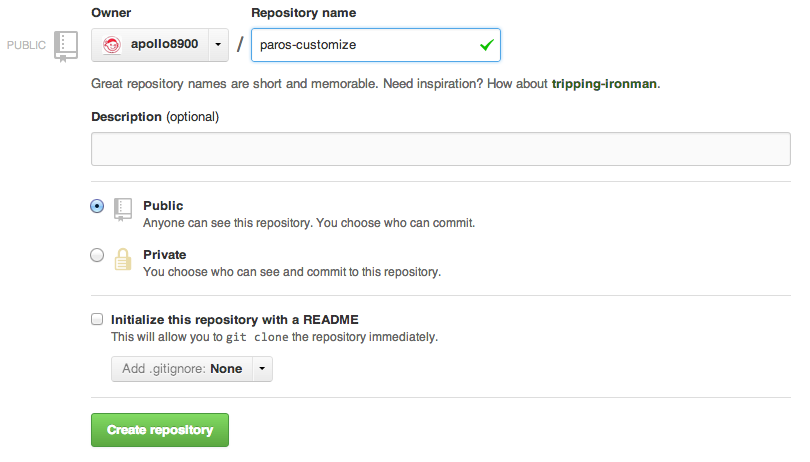Click the bold Public option label
Viewport: 810px width, 462px height.
tap(163, 206)
